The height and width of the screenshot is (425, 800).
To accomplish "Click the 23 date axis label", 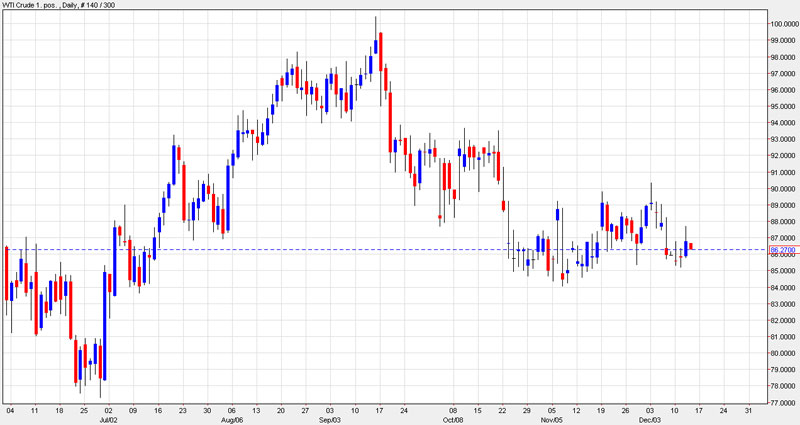I will point(182,411).
